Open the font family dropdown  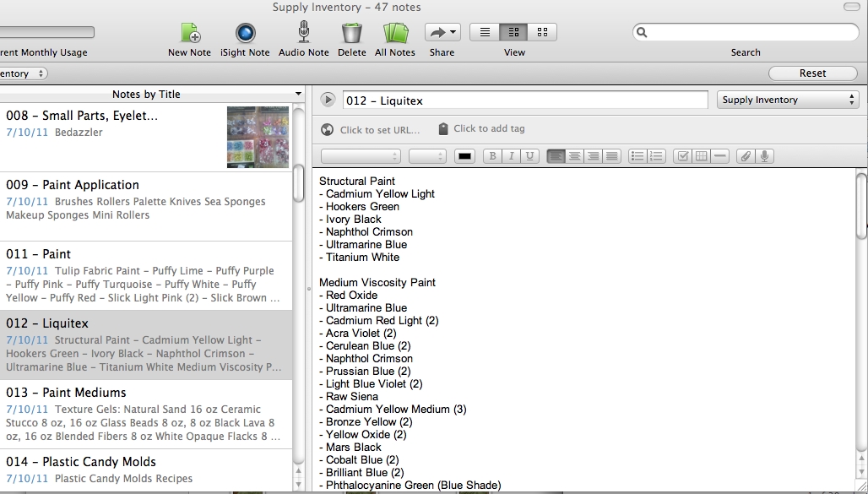[361, 156]
